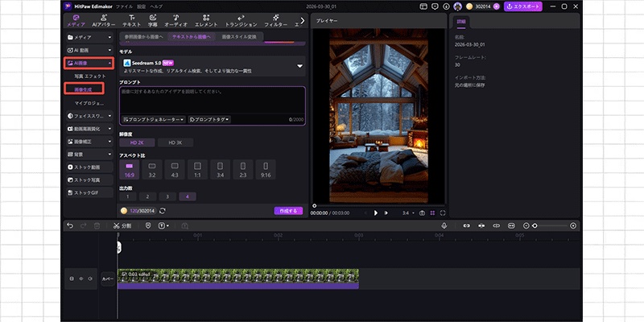Switch to the 画像スタイル変換 tab
The height and width of the screenshot is (322, 644).
[238, 37]
